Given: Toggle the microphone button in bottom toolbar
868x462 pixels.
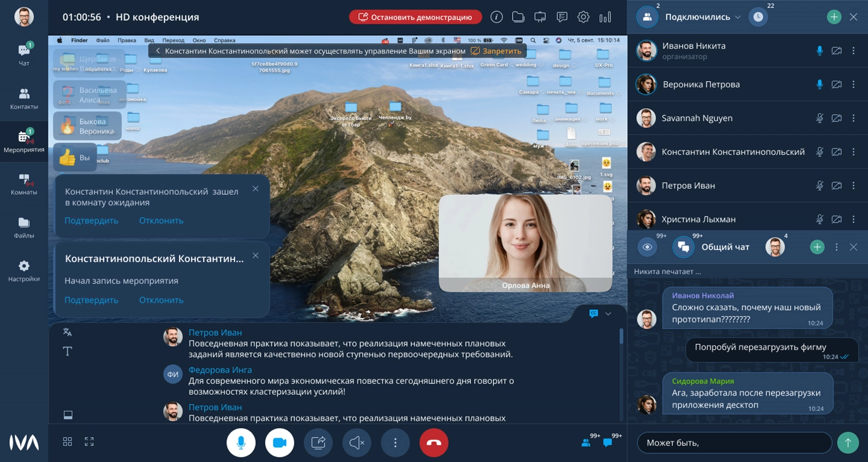Looking at the screenshot, I should pyautogui.click(x=241, y=442).
